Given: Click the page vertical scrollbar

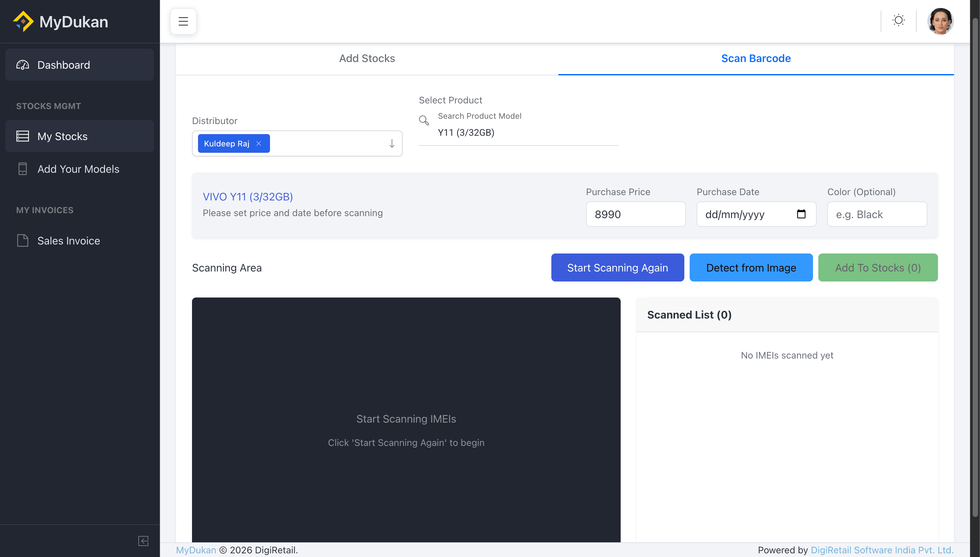Looking at the screenshot, I should click(975, 268).
